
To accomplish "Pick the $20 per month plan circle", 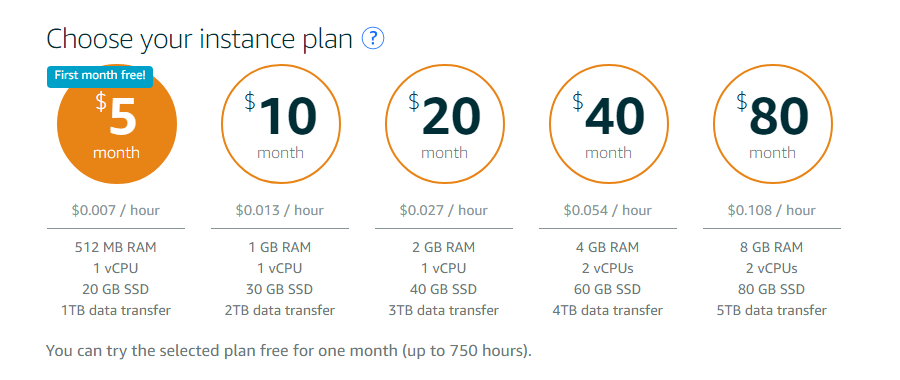I will tap(445, 124).
